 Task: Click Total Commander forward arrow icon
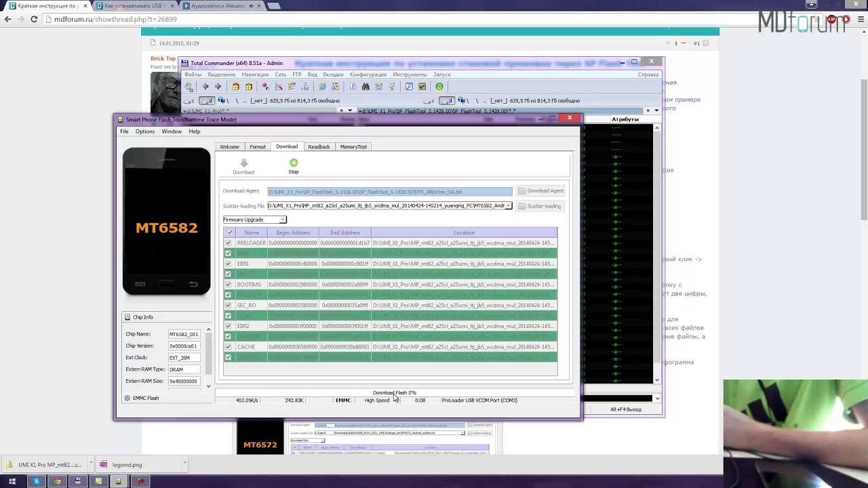pyautogui.click(x=218, y=87)
